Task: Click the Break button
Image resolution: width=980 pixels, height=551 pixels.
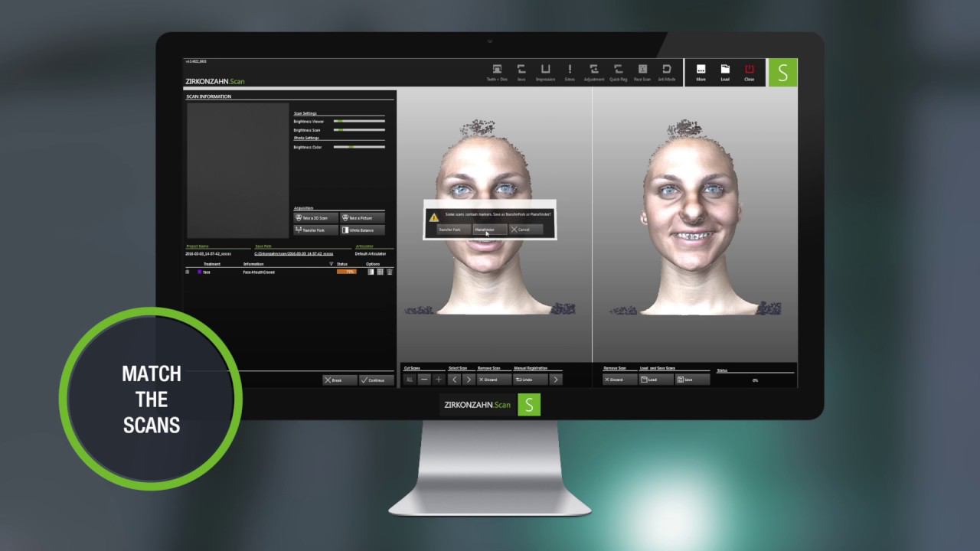Action: click(339, 380)
